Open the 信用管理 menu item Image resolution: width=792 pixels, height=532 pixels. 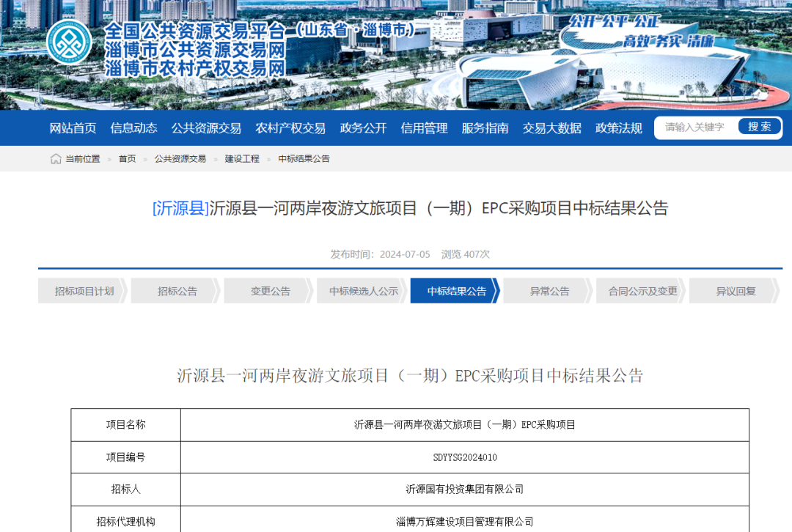[x=424, y=128]
